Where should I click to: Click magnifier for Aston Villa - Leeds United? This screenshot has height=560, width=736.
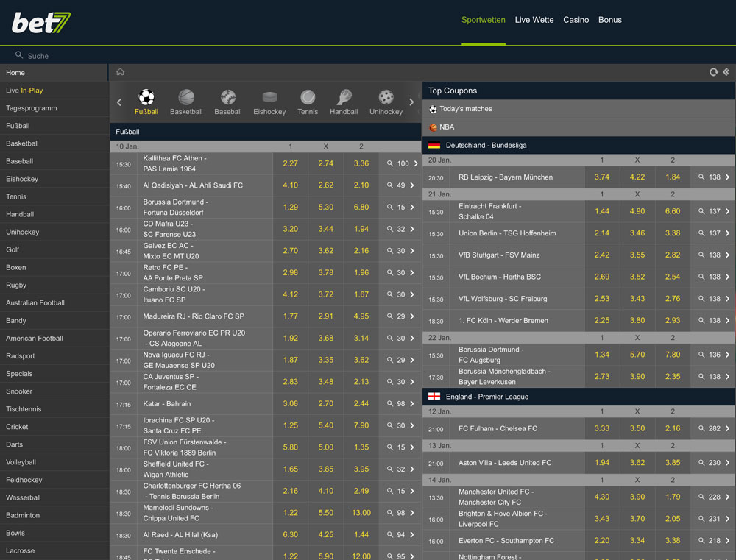(701, 463)
